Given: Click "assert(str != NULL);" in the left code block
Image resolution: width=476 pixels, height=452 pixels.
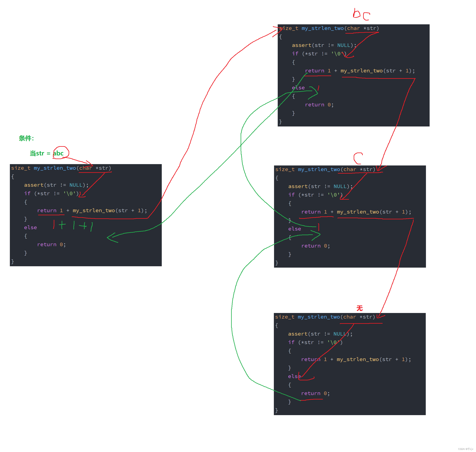Looking at the screenshot, I should (x=56, y=185).
